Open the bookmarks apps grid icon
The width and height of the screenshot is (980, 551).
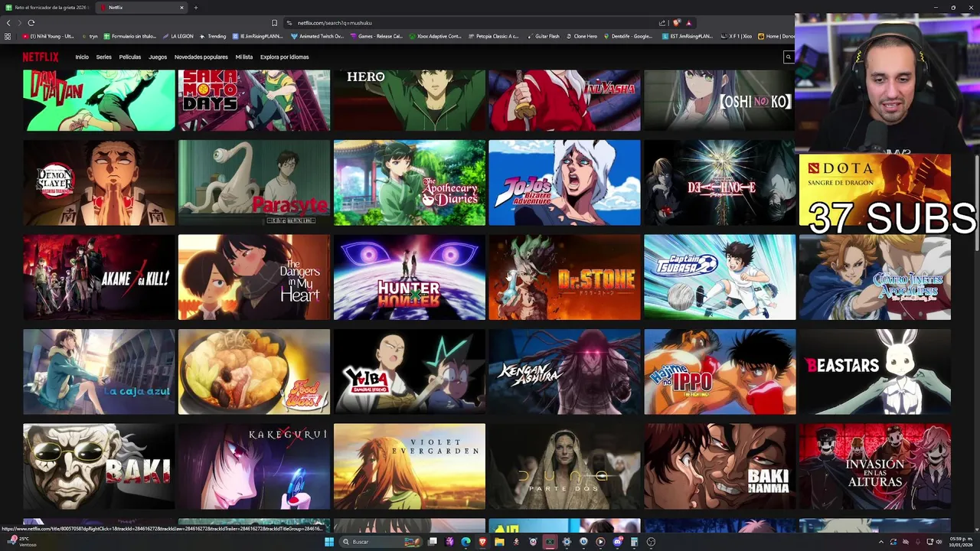tap(8, 36)
